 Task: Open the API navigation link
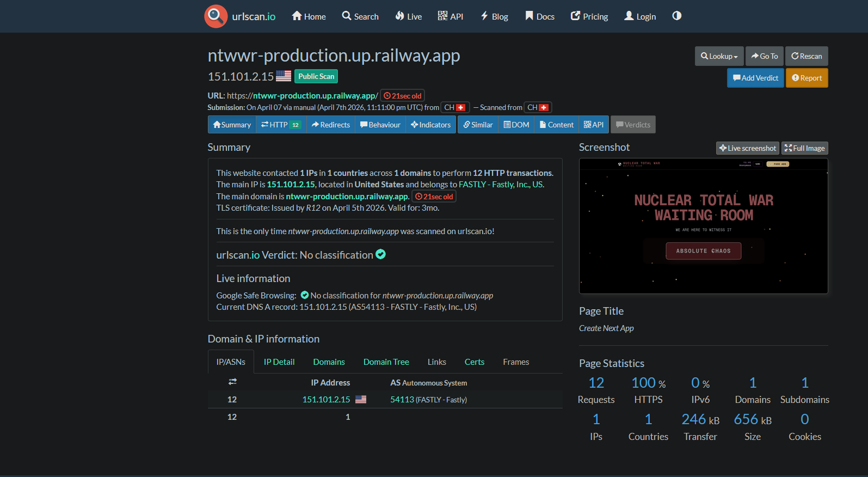451,16
